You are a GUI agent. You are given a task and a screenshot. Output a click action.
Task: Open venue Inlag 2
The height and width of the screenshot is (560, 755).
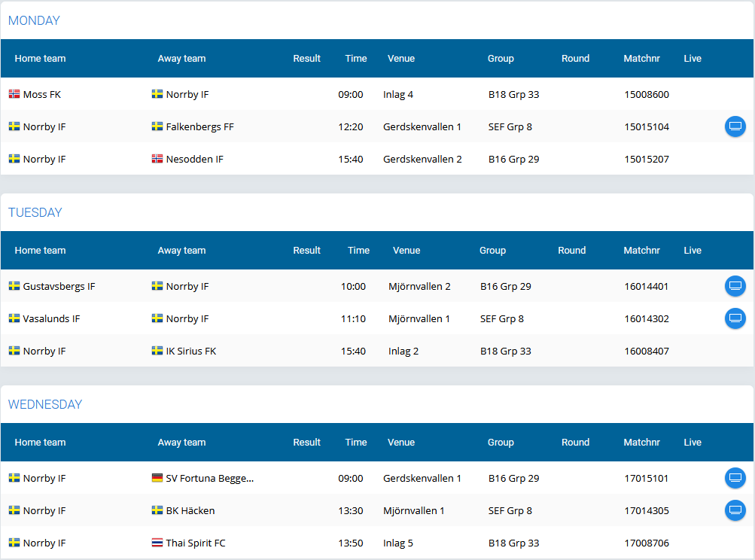pos(403,351)
